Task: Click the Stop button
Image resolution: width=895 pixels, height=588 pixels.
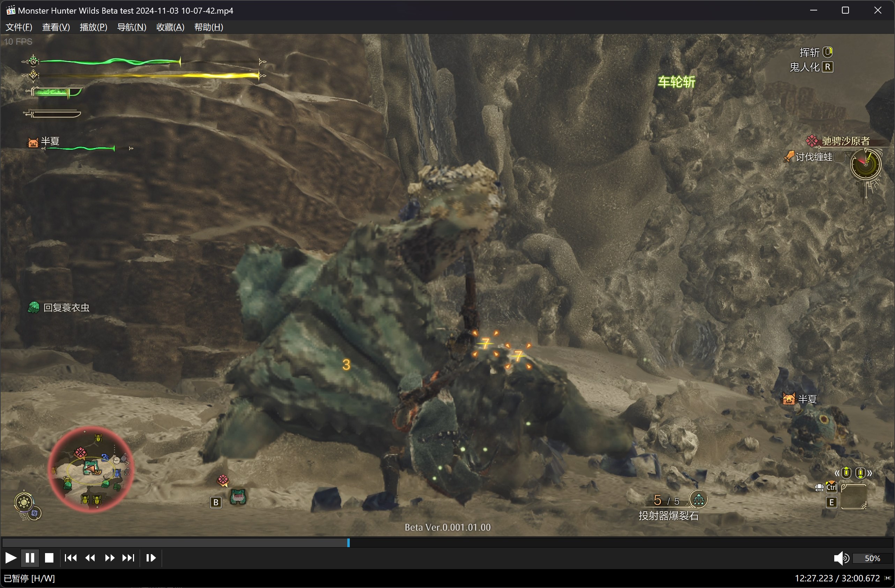Action: [49, 558]
